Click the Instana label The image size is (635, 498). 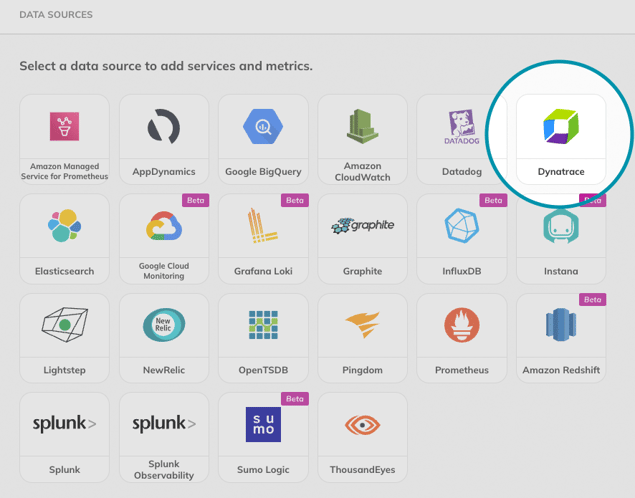[561, 271]
